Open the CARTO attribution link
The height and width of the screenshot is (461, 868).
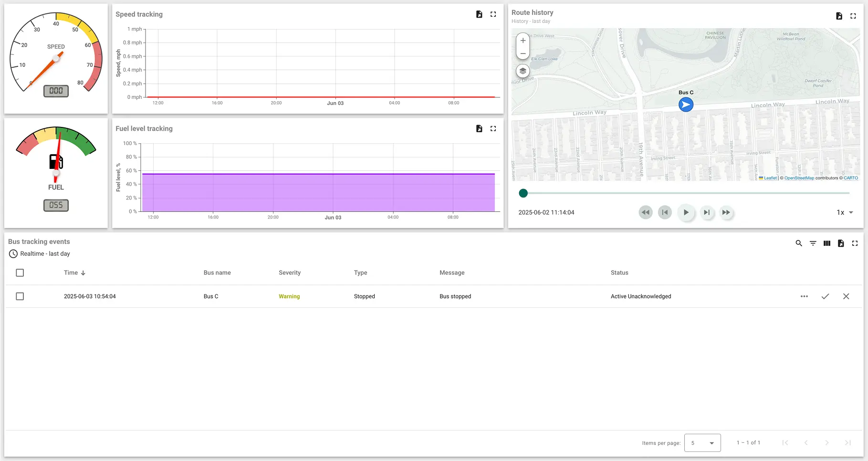click(x=851, y=178)
